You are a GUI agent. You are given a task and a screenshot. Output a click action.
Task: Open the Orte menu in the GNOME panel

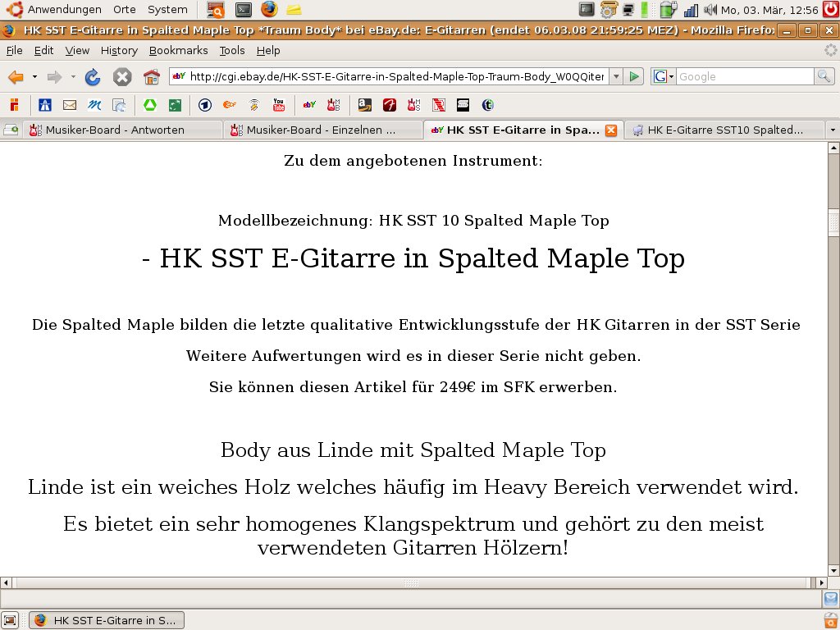coord(125,10)
